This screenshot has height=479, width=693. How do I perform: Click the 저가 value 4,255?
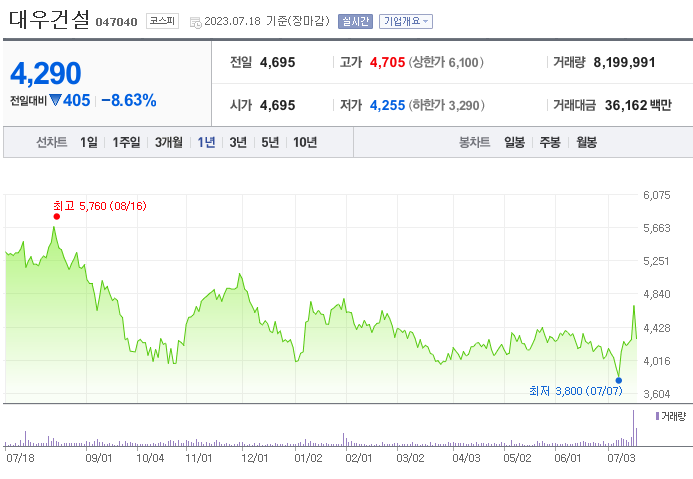387,106
